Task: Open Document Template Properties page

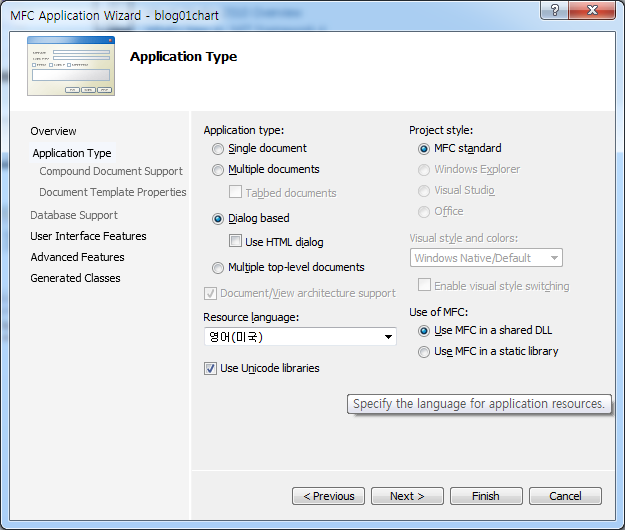Action: pyautogui.click(x=113, y=192)
